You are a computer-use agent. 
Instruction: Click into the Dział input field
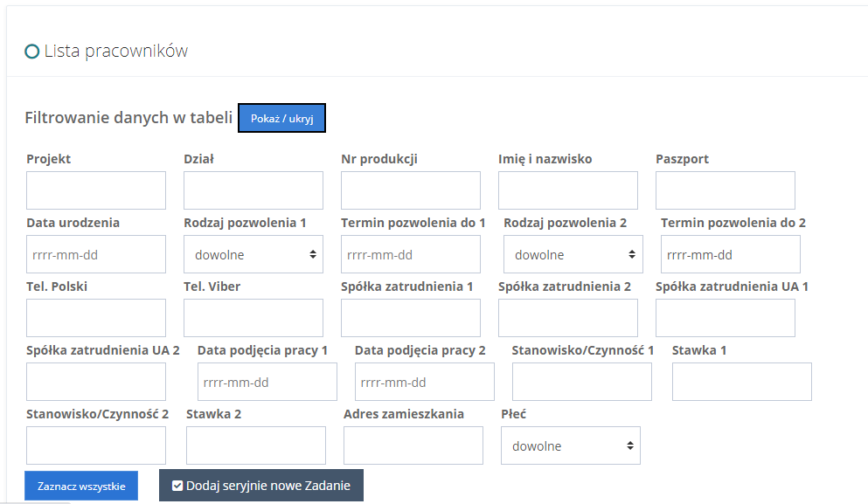253,190
